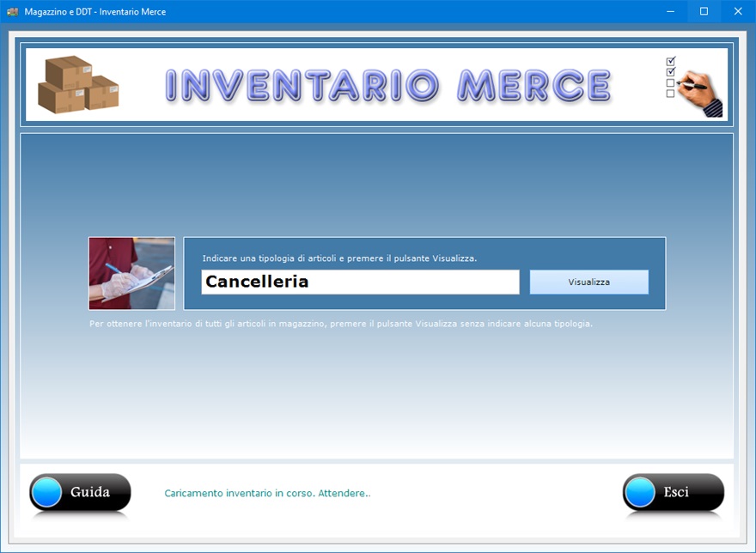Click the INVENTARIO MERCE banner title

(x=388, y=85)
